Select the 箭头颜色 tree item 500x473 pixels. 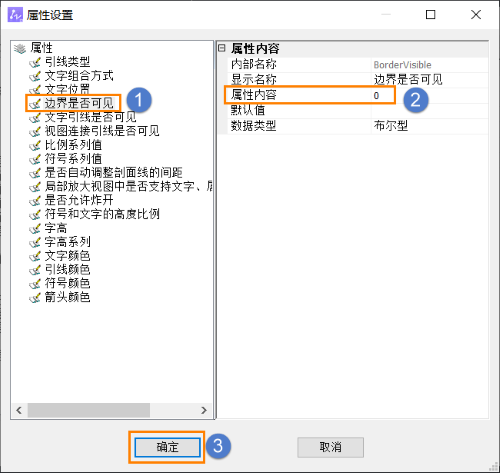(x=67, y=297)
